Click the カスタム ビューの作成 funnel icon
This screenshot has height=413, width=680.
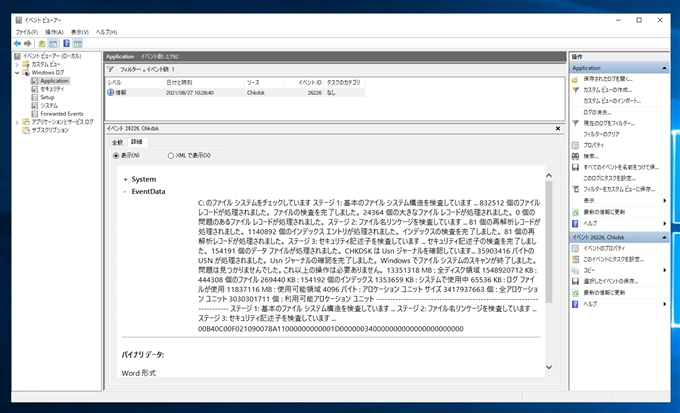click(x=575, y=90)
